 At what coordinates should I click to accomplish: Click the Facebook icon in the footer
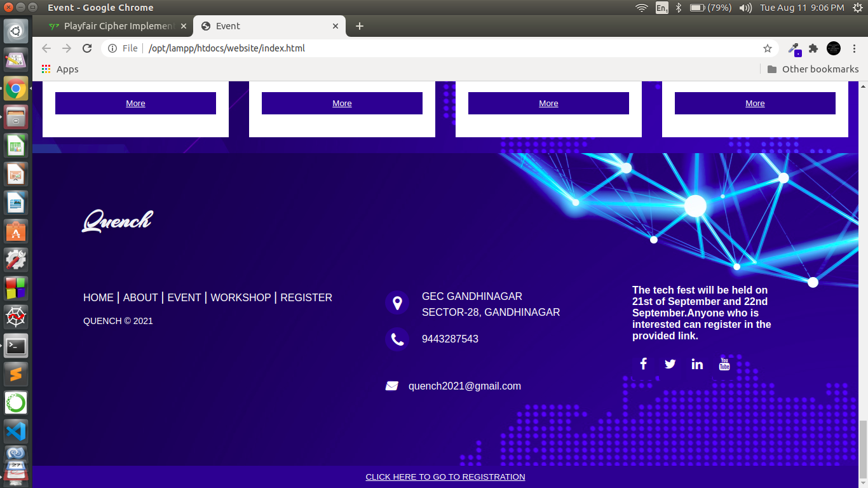pos(643,363)
